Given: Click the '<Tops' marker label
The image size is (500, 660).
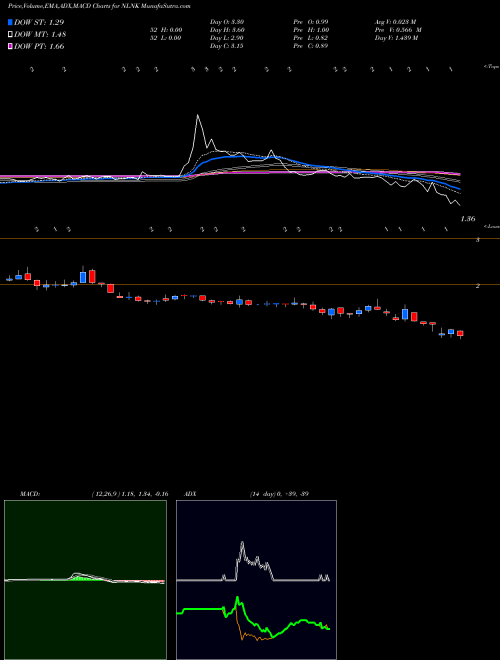Looking at the screenshot, I should (491, 67).
